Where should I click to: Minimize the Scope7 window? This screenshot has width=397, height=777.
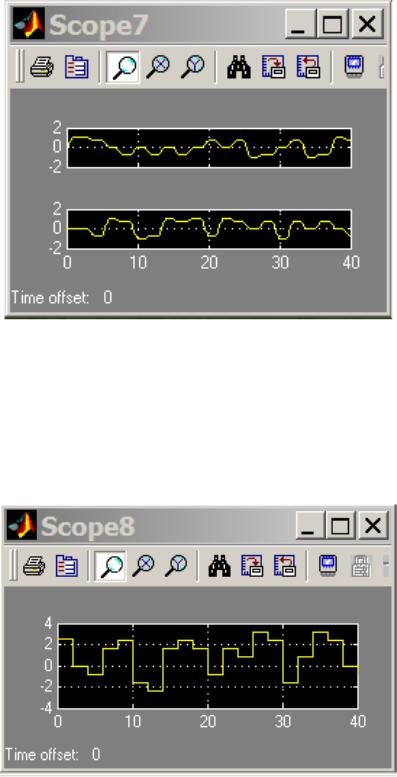tap(300, 25)
